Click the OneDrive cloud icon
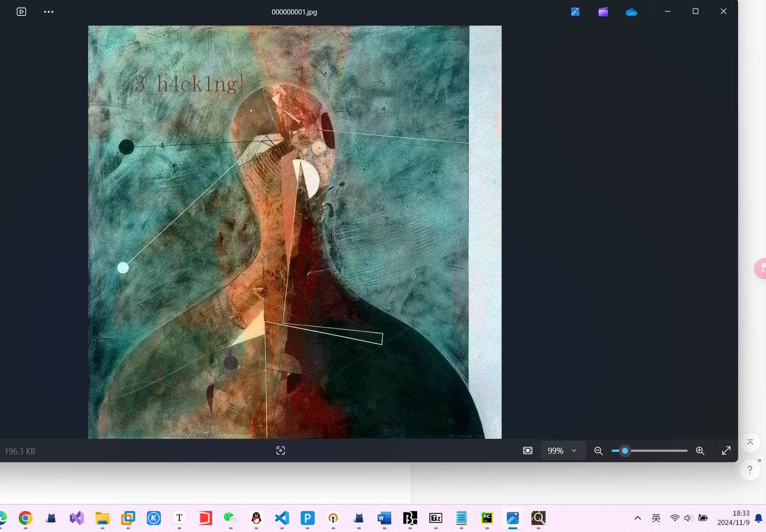 (x=631, y=12)
